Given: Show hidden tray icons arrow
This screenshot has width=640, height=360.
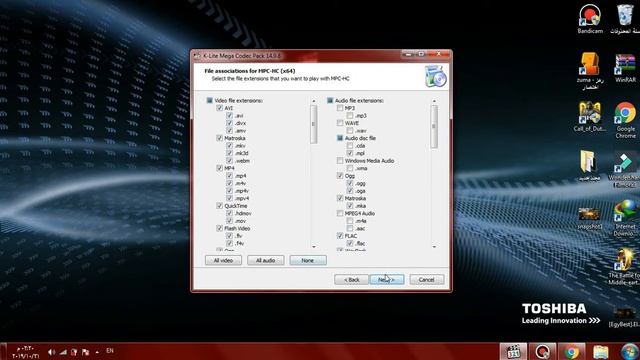Looking at the screenshot, I should tap(97, 351).
